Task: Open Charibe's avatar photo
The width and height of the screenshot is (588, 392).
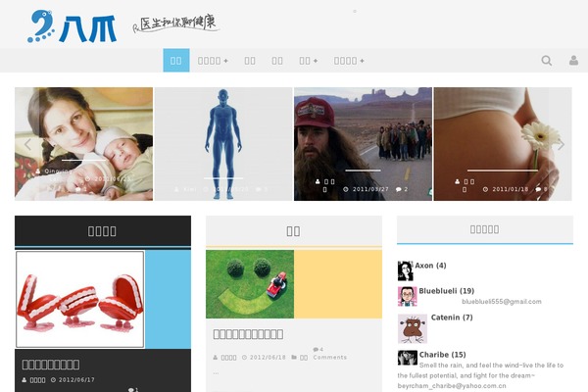Action: (x=408, y=358)
